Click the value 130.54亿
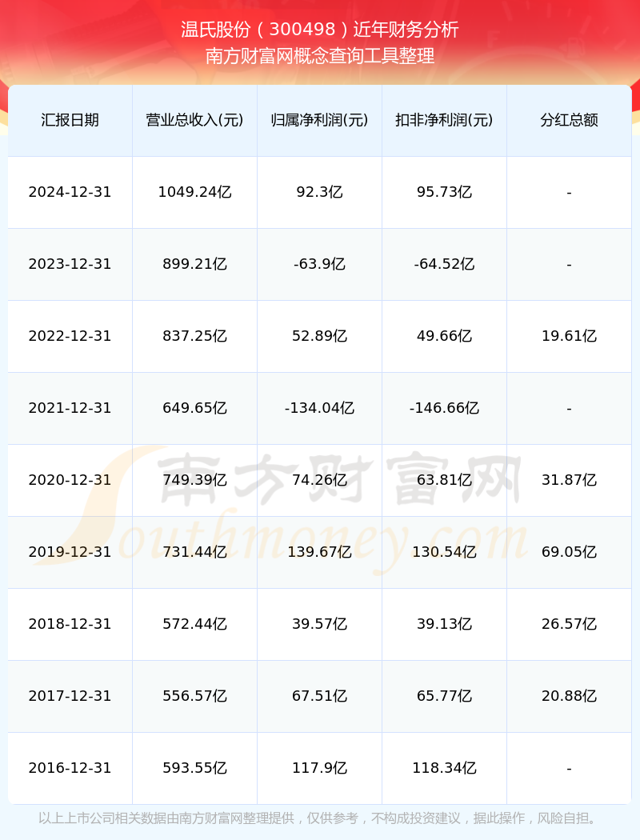The width and height of the screenshot is (640, 840). [445, 552]
